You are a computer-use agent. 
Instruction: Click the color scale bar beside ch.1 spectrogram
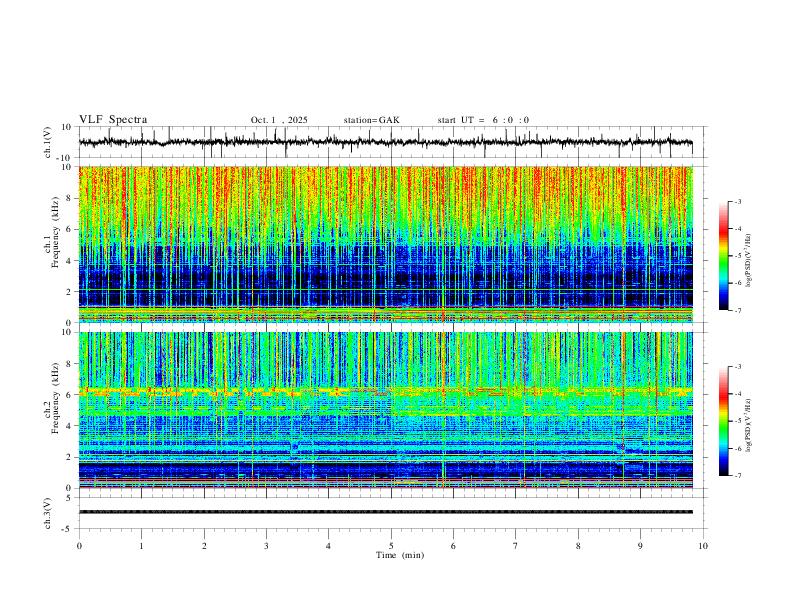pyautogui.click(x=723, y=256)
